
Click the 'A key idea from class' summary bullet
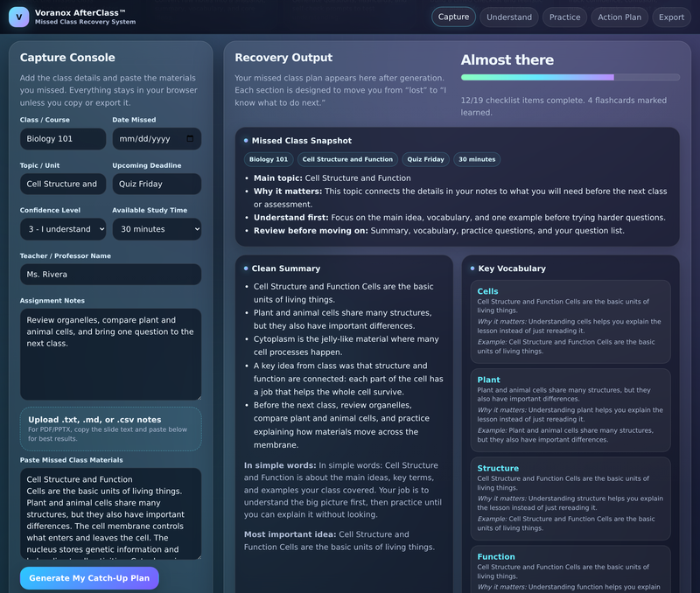coord(348,379)
